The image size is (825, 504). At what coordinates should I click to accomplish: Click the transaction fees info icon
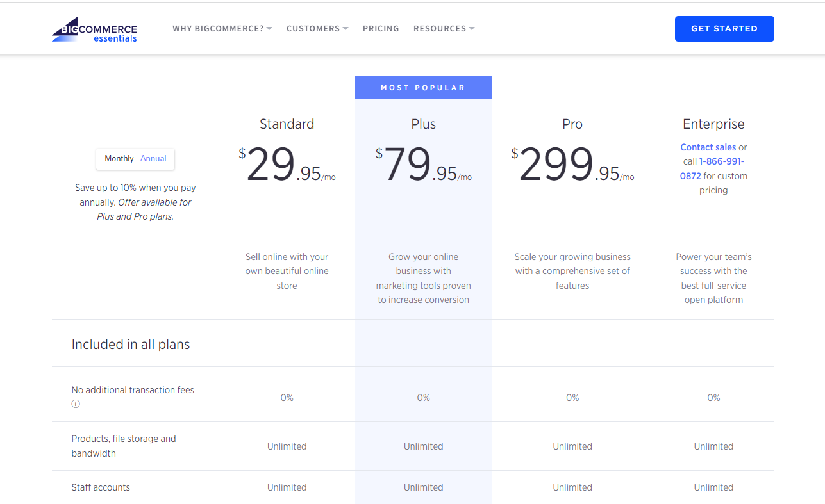coord(76,404)
